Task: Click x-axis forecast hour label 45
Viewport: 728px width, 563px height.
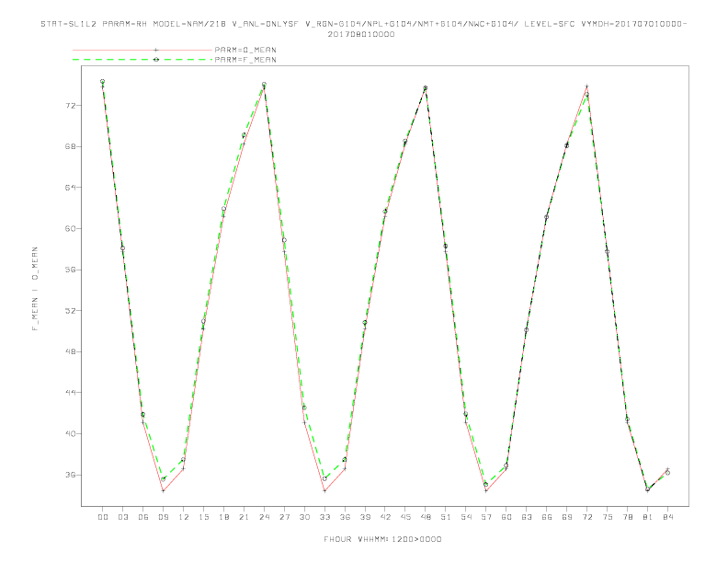Action: 405,517
